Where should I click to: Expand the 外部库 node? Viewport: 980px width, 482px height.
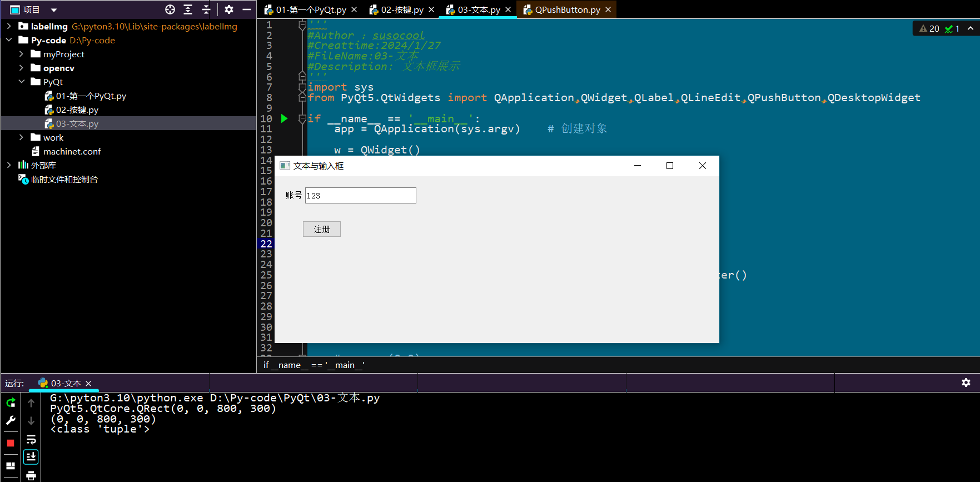(x=9, y=165)
